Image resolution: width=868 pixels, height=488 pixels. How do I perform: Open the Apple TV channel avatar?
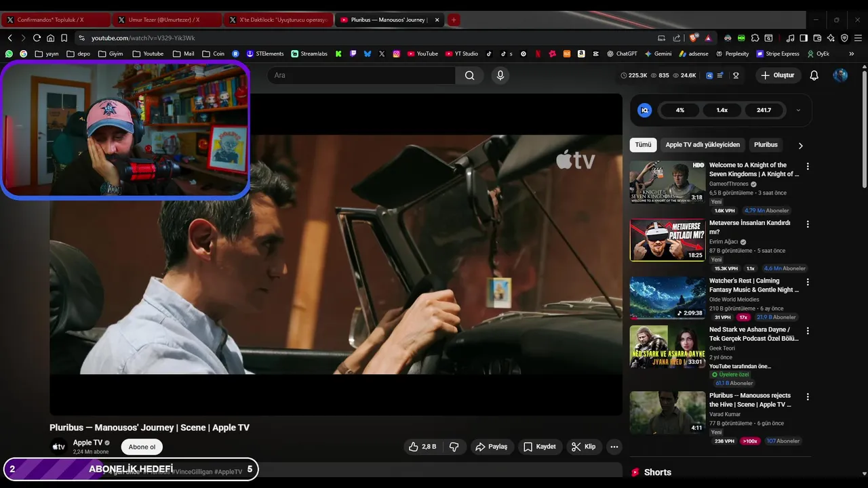tap(59, 447)
